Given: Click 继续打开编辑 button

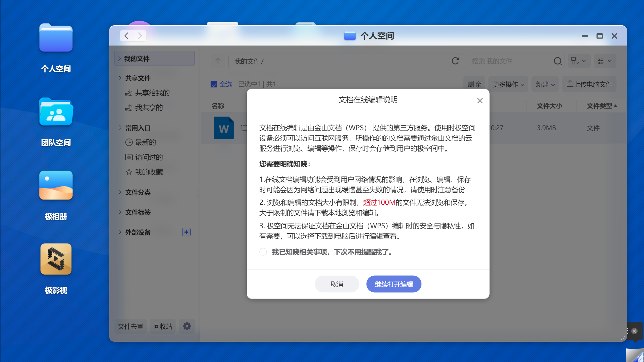Looking at the screenshot, I should [x=394, y=284].
